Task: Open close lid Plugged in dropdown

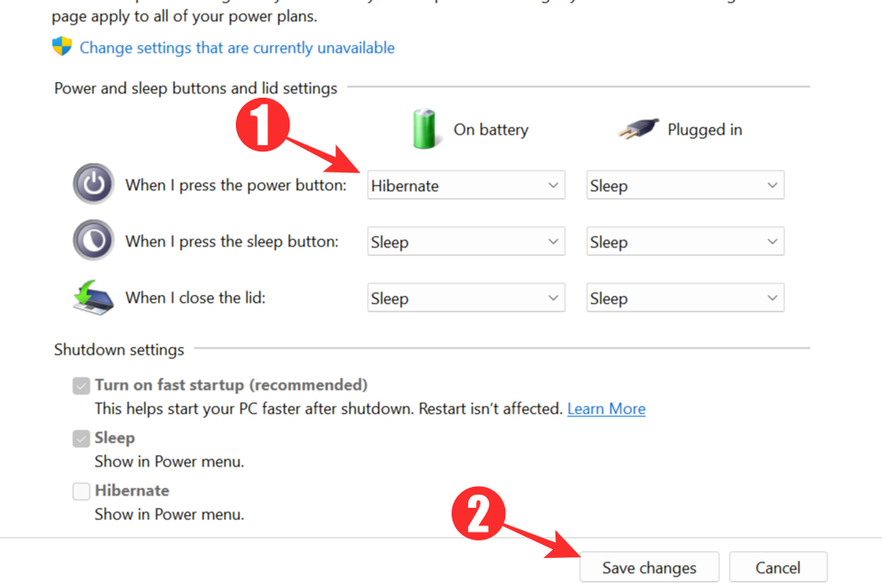Action: [685, 298]
